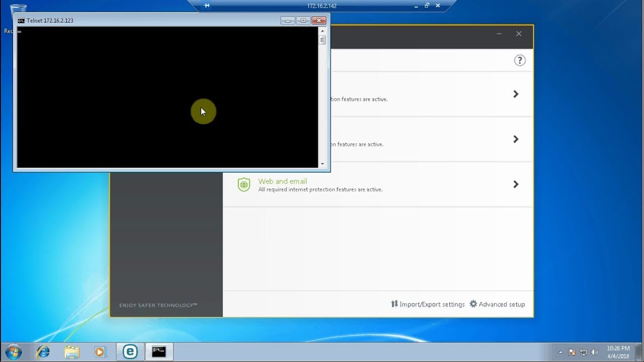Show hidden system tray icons
This screenshot has width=644, height=362.
[560, 352]
